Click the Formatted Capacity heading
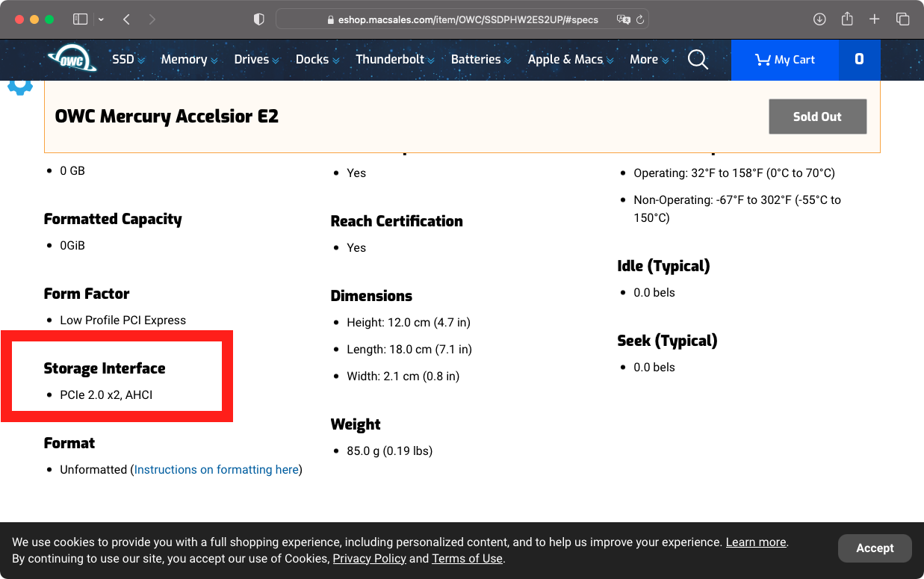 click(113, 219)
